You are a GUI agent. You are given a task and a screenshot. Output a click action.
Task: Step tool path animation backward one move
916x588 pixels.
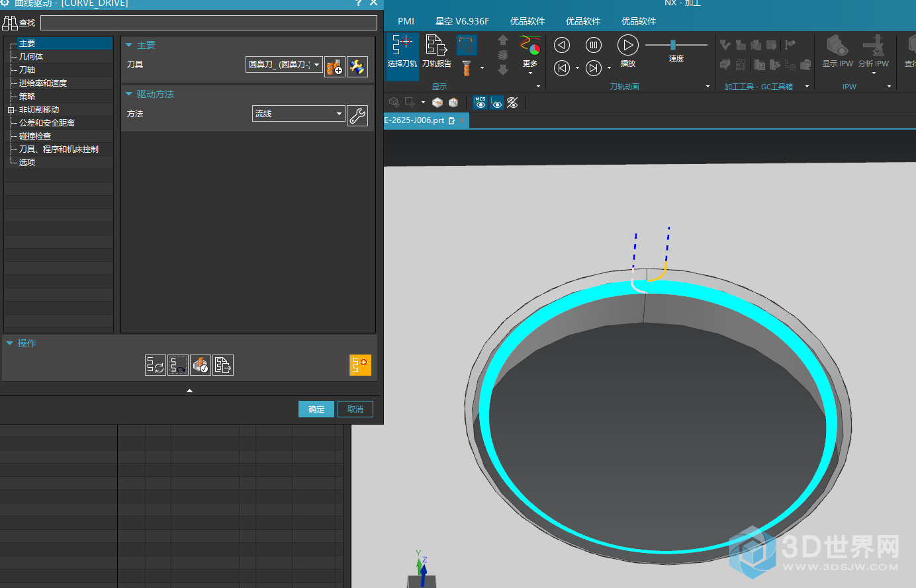(562, 45)
